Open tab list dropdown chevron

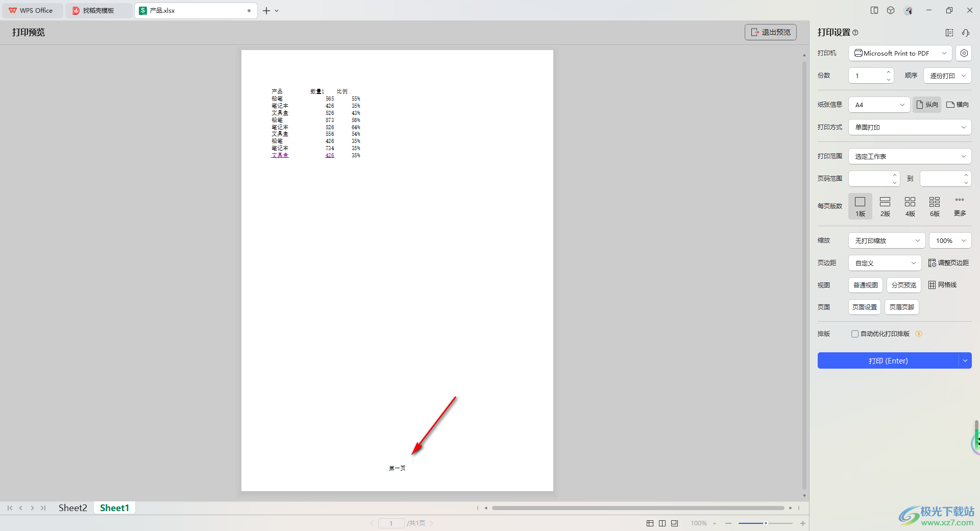pos(277,11)
